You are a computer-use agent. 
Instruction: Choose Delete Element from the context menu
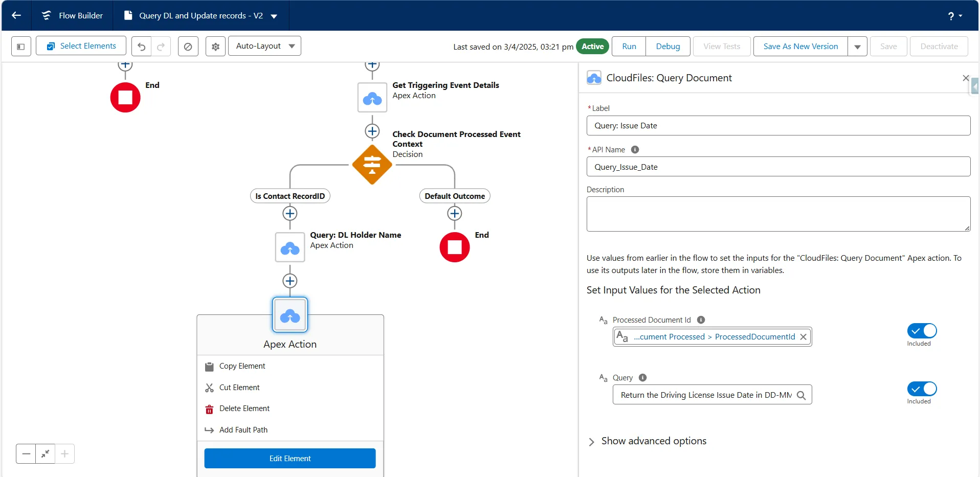tap(244, 408)
